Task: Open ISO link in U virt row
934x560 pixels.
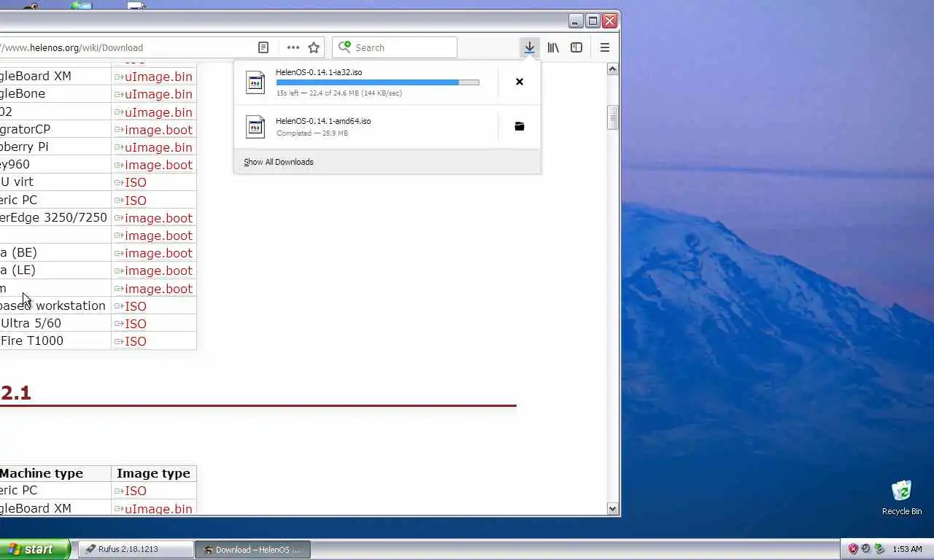Action: tap(136, 182)
